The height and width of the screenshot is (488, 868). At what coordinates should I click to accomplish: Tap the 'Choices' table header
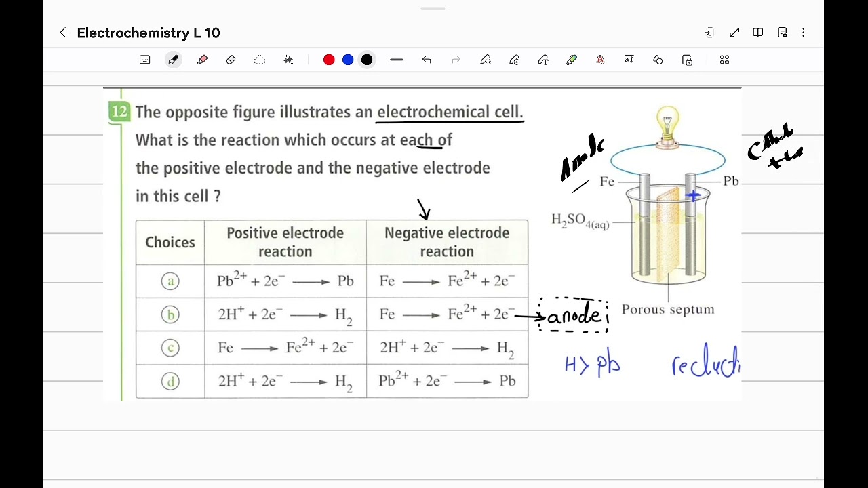pos(170,243)
